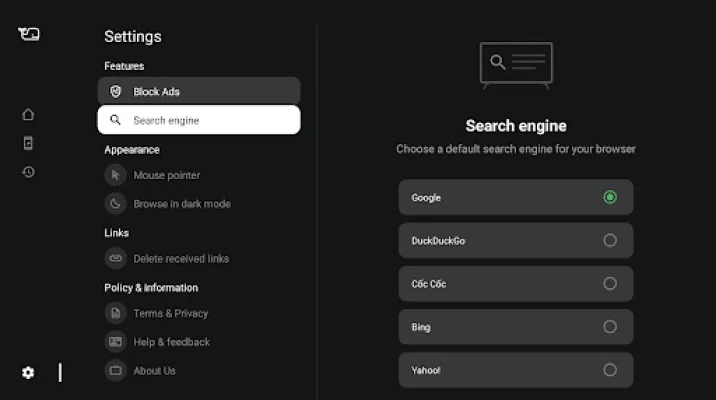This screenshot has width=716, height=400.
Task: Click the Terms & Privacy document icon
Action: point(116,313)
